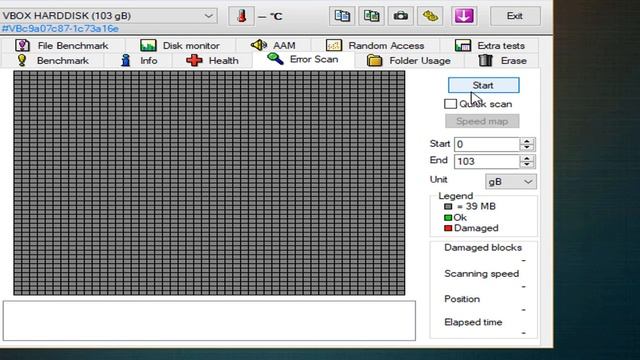Switch to the Disk monitor tab
This screenshot has height=360, width=640.
(180, 45)
